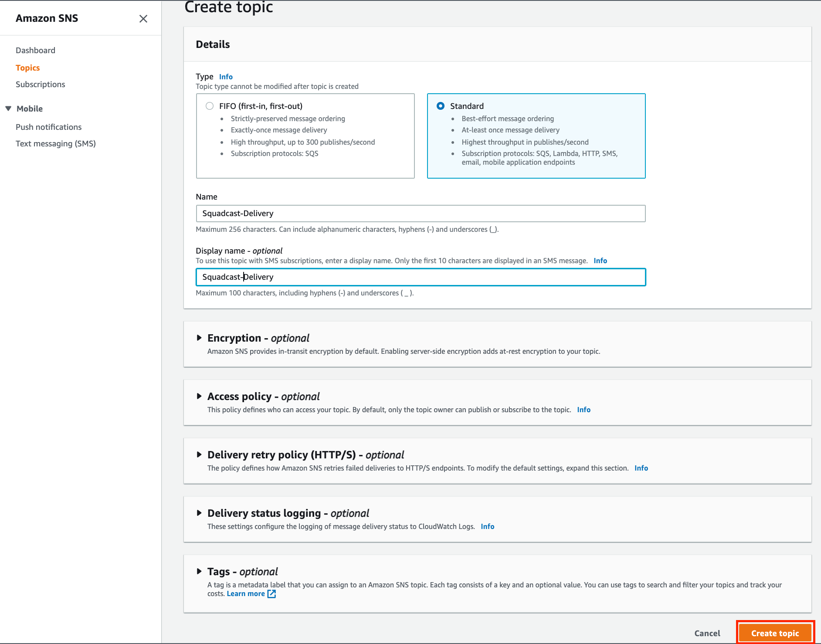821x644 pixels.
Task: Click into the Name input field
Action: tap(421, 214)
